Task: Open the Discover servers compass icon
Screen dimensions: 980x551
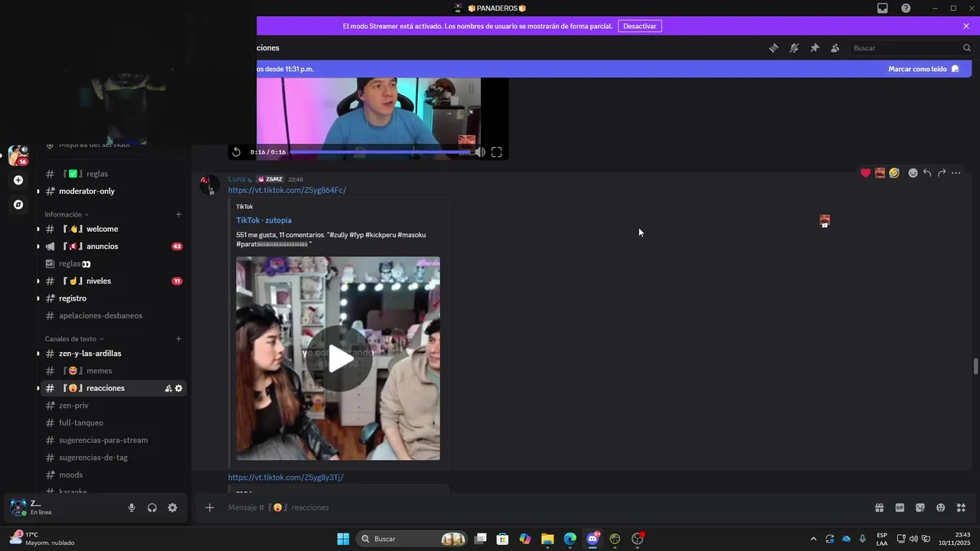Action: (18, 204)
